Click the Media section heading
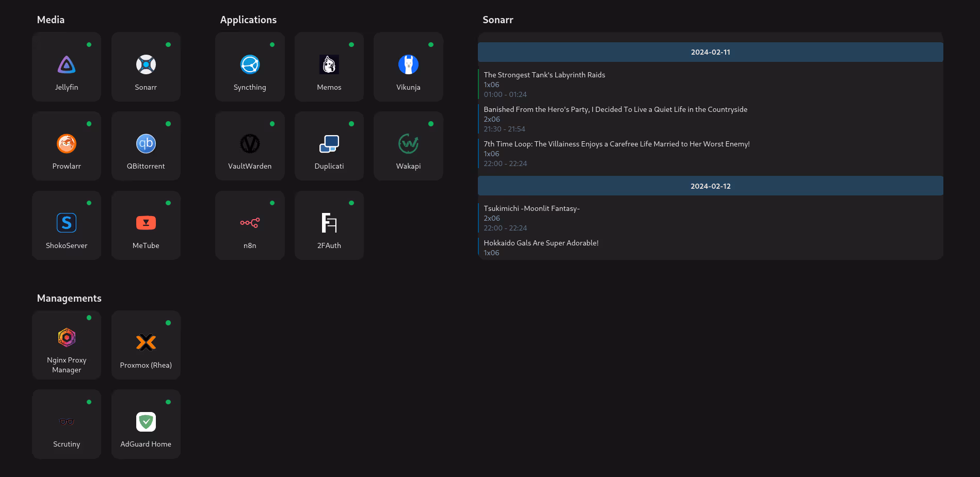 pos(51,20)
